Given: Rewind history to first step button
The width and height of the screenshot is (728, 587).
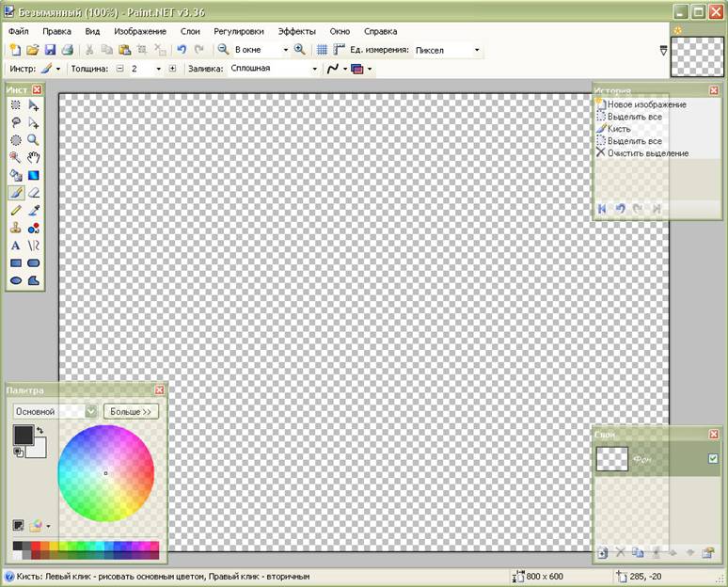Looking at the screenshot, I should [x=602, y=209].
